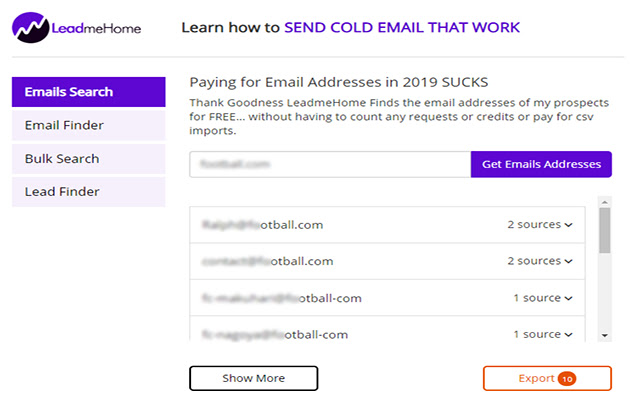Click the orange 10 count badge
Image resolution: width=640 pixels, height=400 pixels.
tap(567, 379)
